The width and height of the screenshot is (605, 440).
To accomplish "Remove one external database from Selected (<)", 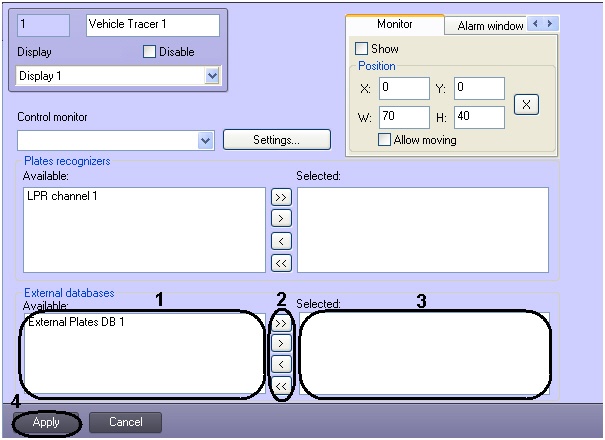I will click(281, 364).
